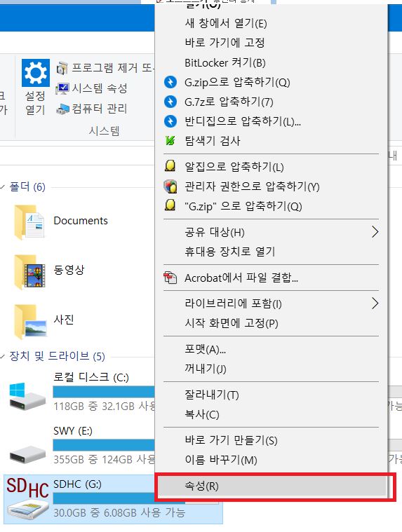Click the admin shield icon for 관리자 권한으로 압축하기
This screenshot has height=532, width=402.
tap(170, 186)
